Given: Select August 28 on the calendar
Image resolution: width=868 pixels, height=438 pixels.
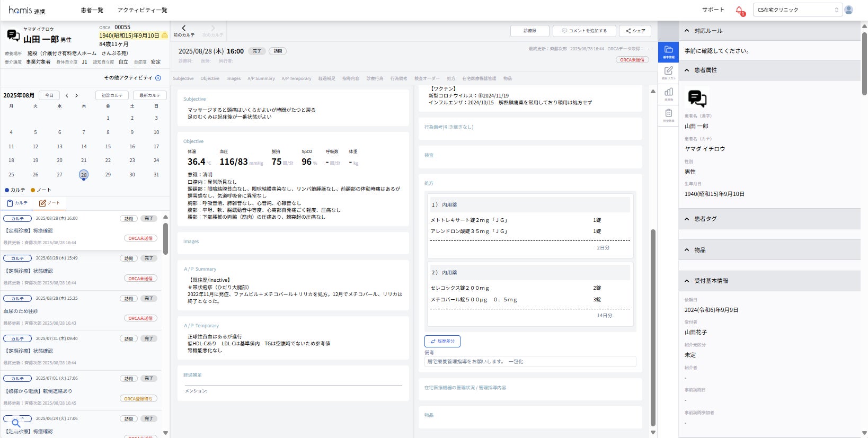Looking at the screenshot, I should pyautogui.click(x=84, y=175).
